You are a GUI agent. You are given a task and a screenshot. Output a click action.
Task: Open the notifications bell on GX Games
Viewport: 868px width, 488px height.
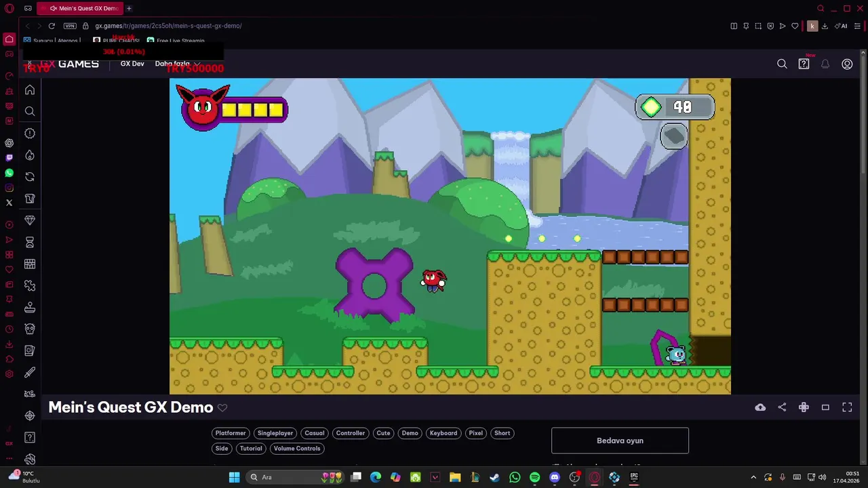(825, 64)
